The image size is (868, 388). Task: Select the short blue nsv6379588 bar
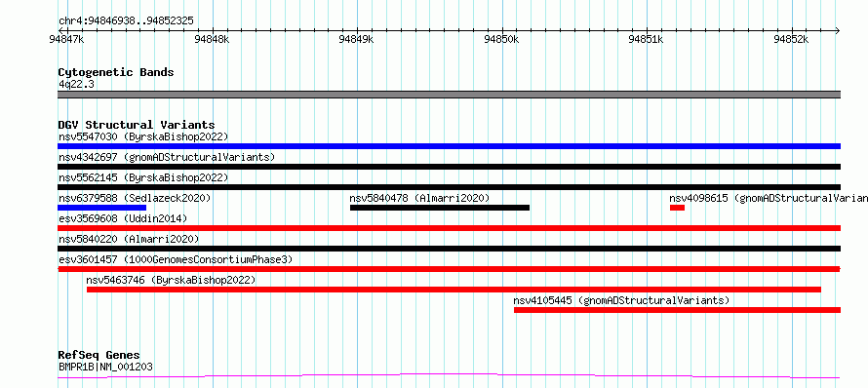click(x=101, y=208)
